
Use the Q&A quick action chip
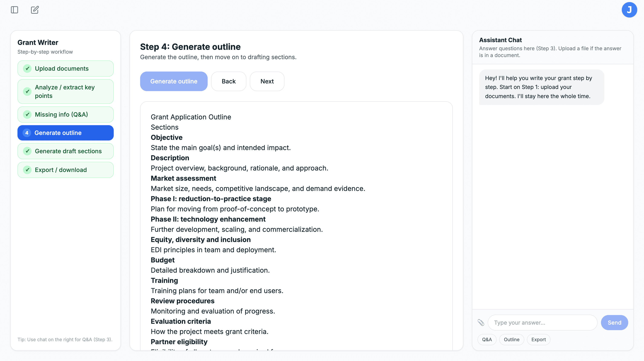487,340
